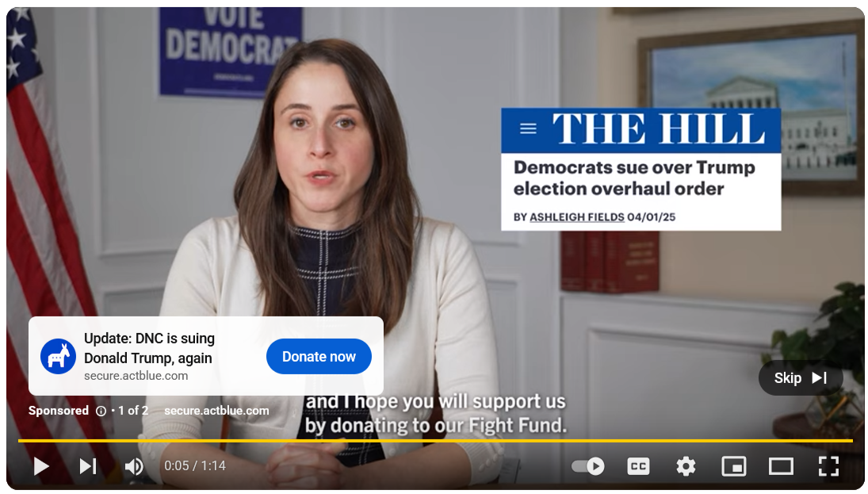The image size is (868, 494).
Task: Enable theater mode view
Action: 781,466
